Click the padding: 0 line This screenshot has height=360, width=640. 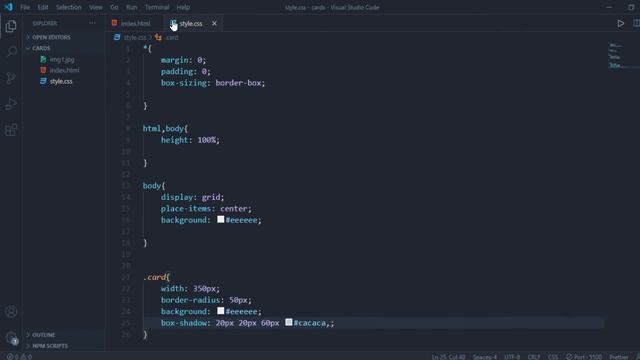(186, 71)
